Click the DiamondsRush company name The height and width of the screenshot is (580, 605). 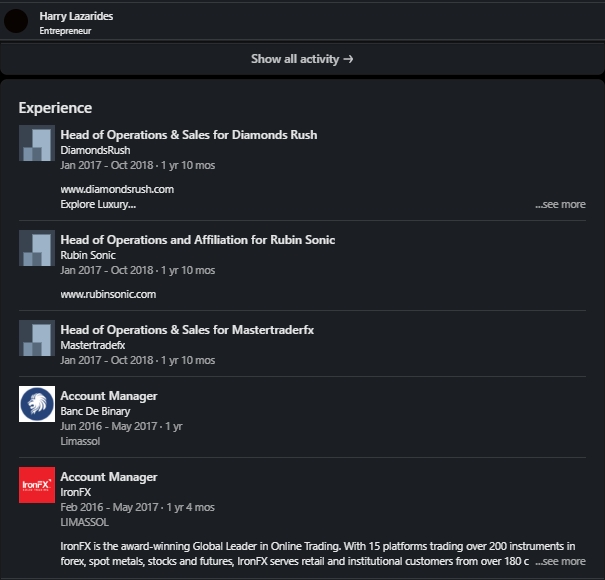95,150
